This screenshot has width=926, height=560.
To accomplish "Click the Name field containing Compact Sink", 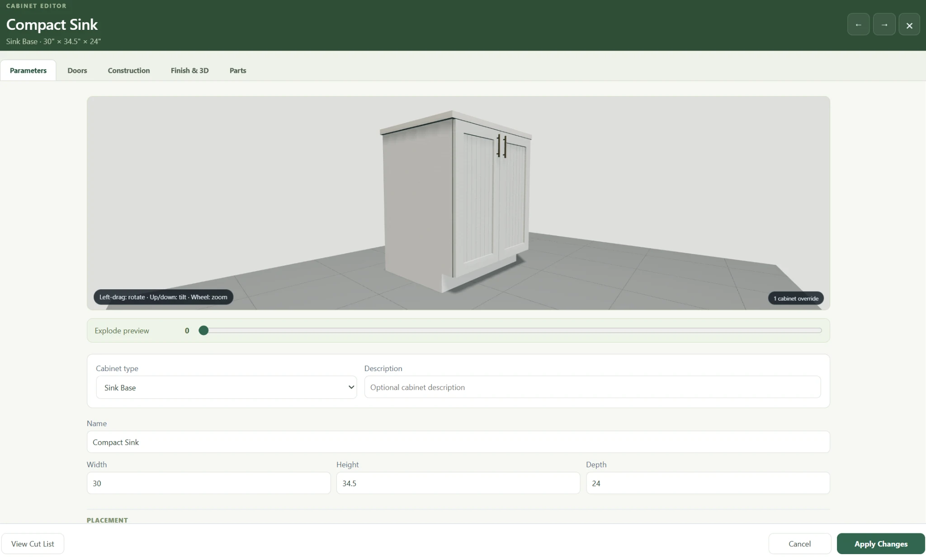I will [458, 442].
